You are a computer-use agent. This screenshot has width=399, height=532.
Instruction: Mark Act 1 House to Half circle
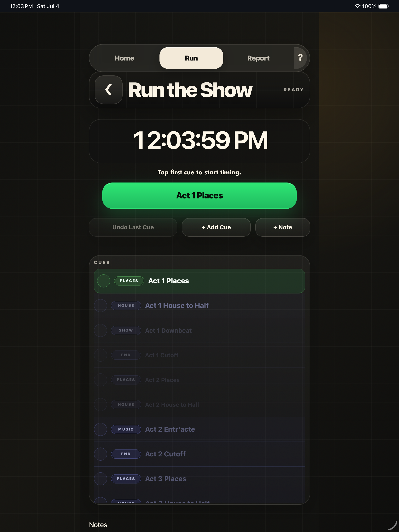101,306
